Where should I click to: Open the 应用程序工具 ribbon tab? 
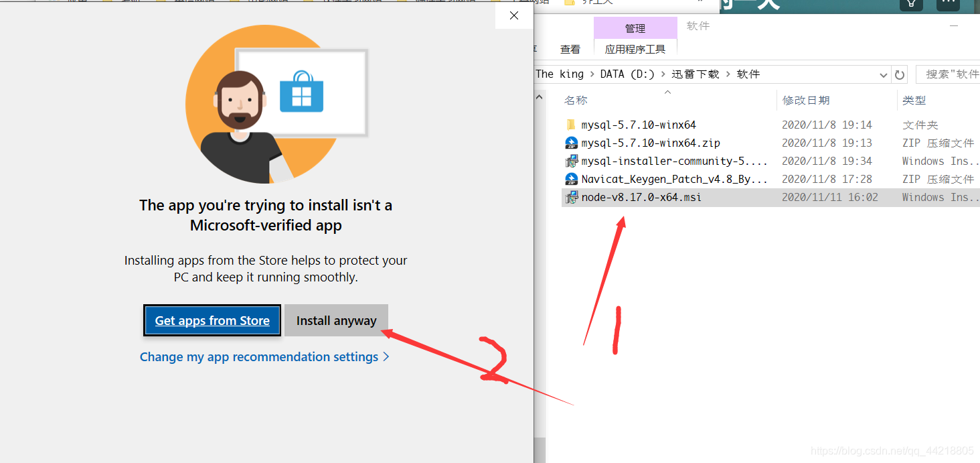tap(635, 49)
